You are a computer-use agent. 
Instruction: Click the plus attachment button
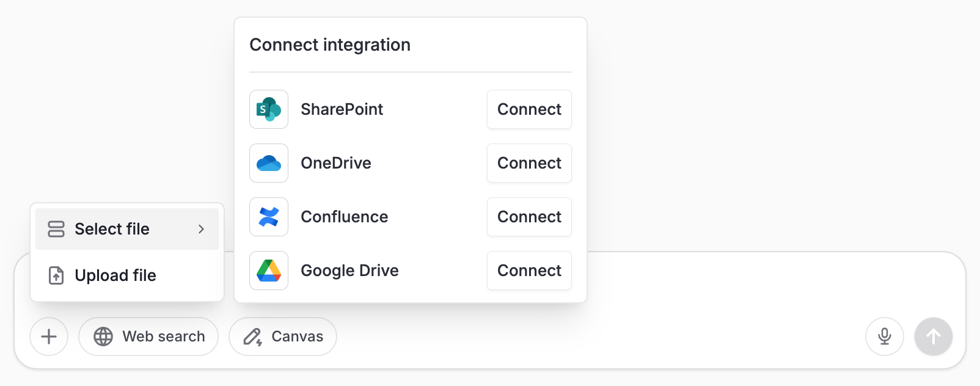click(49, 337)
